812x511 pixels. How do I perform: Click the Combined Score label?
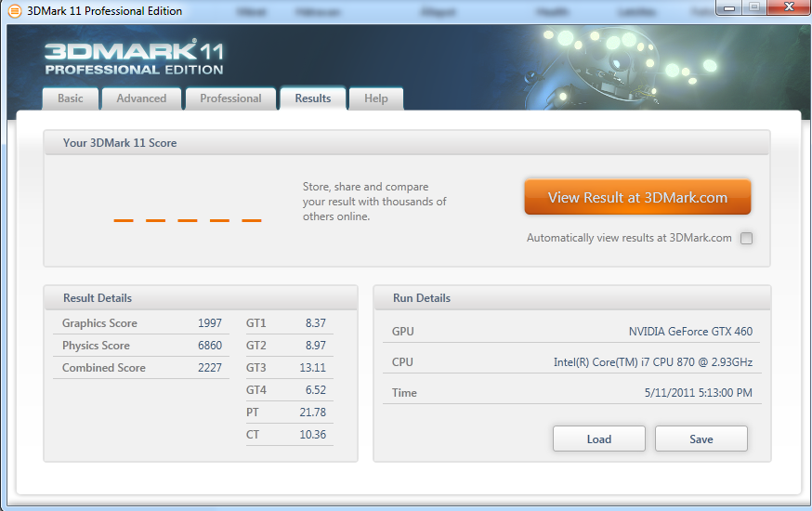pyautogui.click(x=103, y=368)
